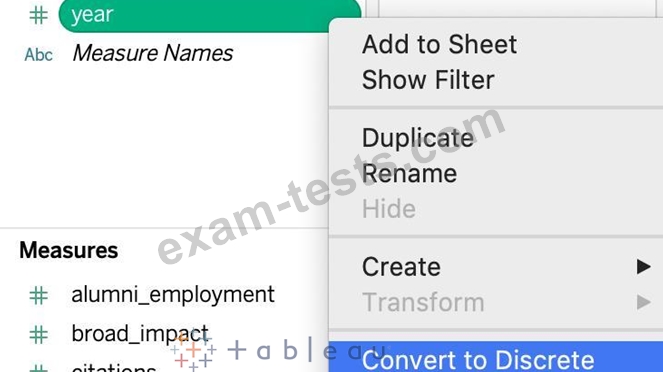
Task: Select Duplicate from the context menu
Action: pyautogui.click(x=418, y=138)
